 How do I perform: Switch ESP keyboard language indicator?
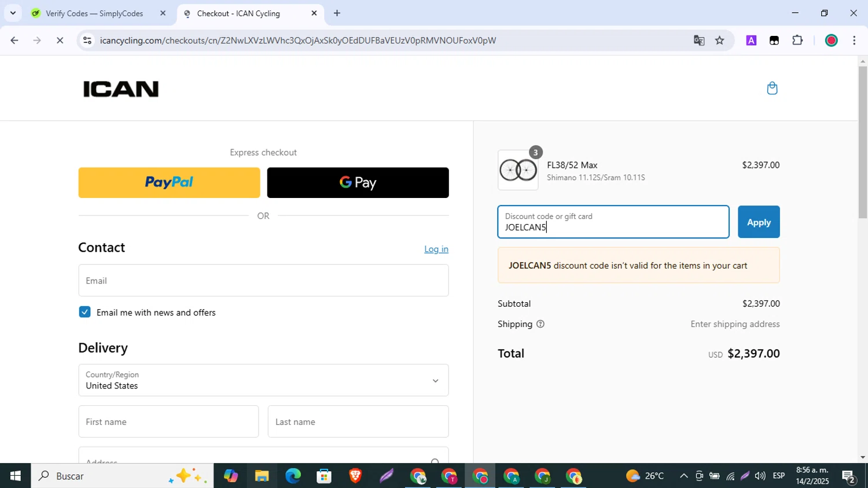(779, 476)
